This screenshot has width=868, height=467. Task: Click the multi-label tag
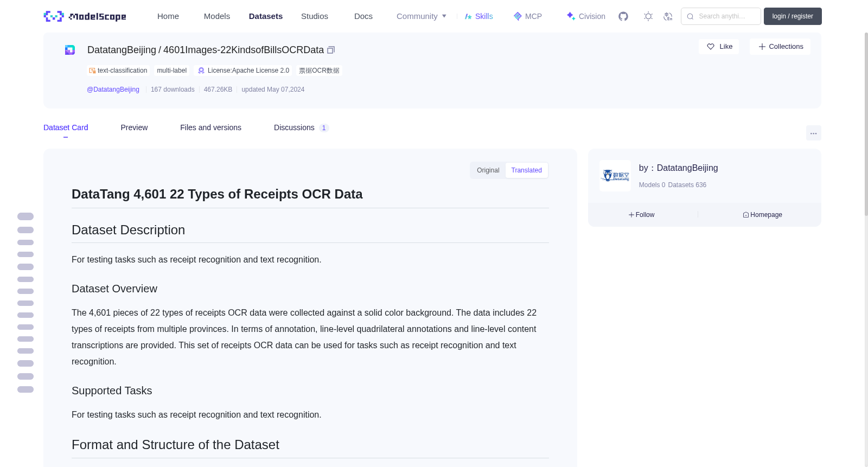(172, 71)
